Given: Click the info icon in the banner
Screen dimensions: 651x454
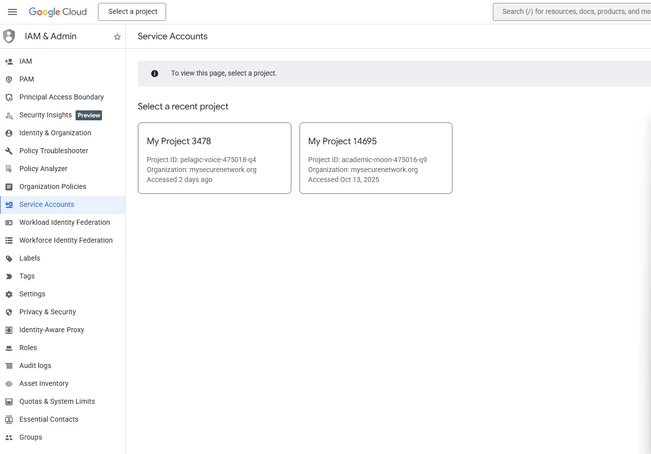Looking at the screenshot, I should coord(154,73).
